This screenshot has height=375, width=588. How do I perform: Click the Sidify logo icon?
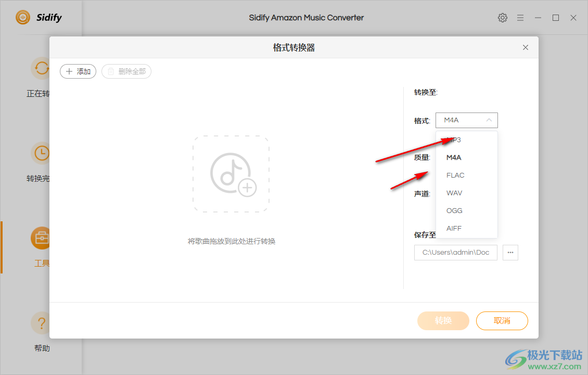click(x=23, y=17)
